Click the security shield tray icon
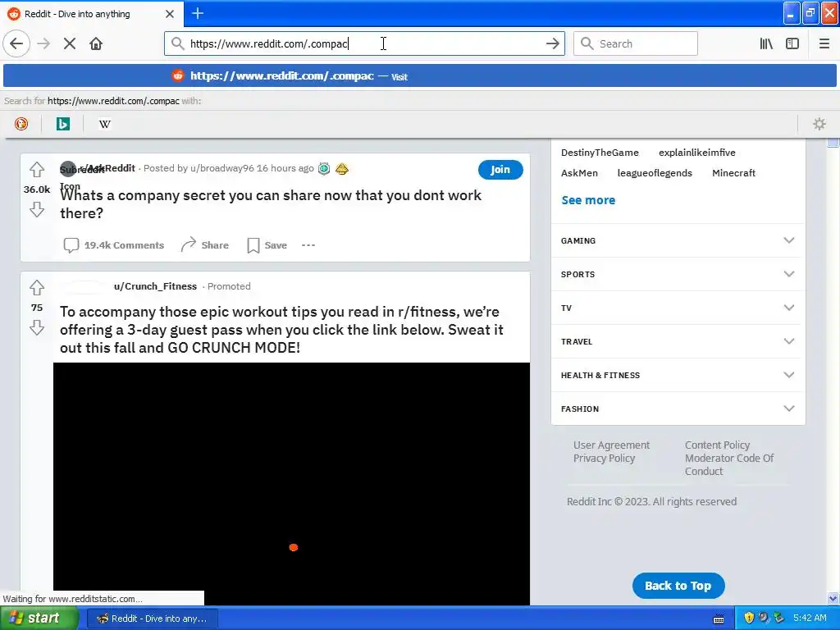 tap(749, 619)
